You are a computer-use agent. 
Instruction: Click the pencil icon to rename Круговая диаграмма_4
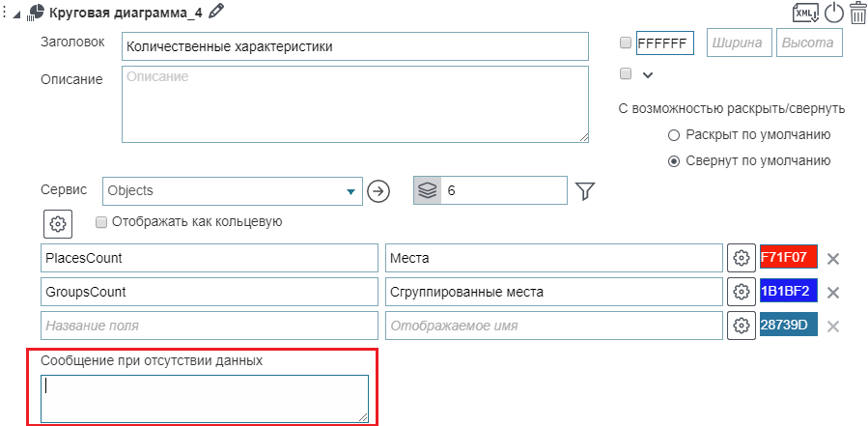pos(216,12)
